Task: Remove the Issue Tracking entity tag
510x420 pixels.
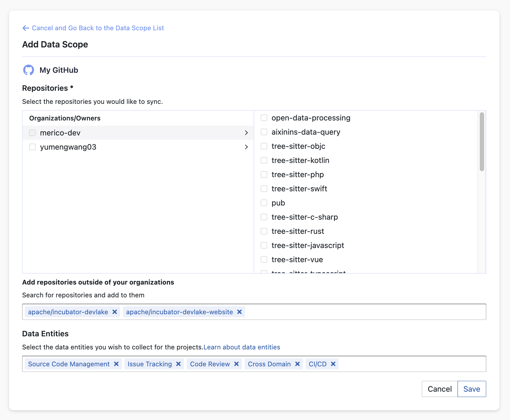Action: tap(178, 364)
